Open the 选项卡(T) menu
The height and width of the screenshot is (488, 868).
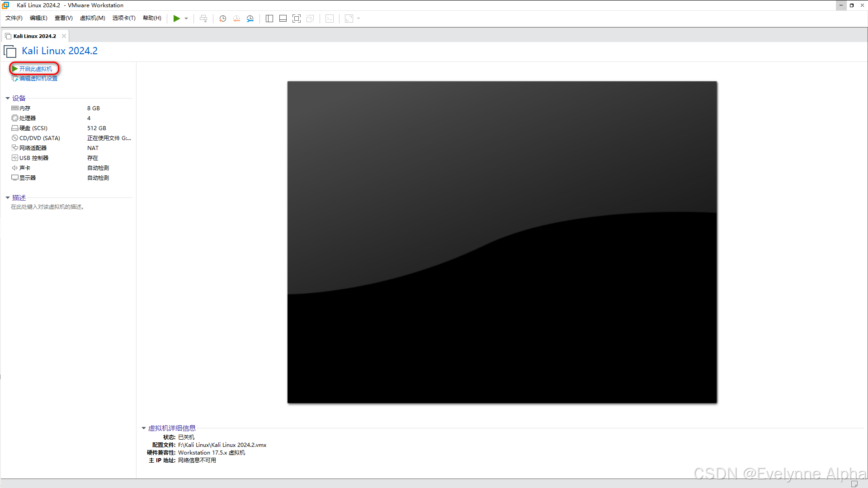(x=124, y=18)
